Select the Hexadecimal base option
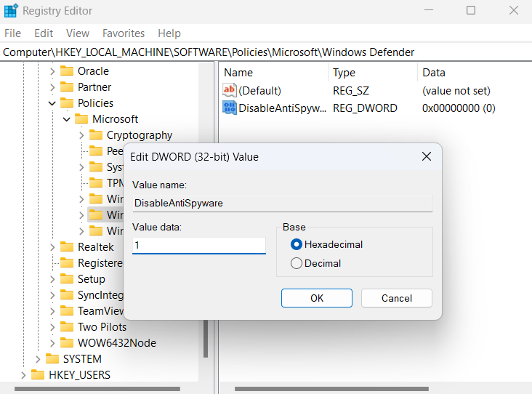 pos(297,244)
